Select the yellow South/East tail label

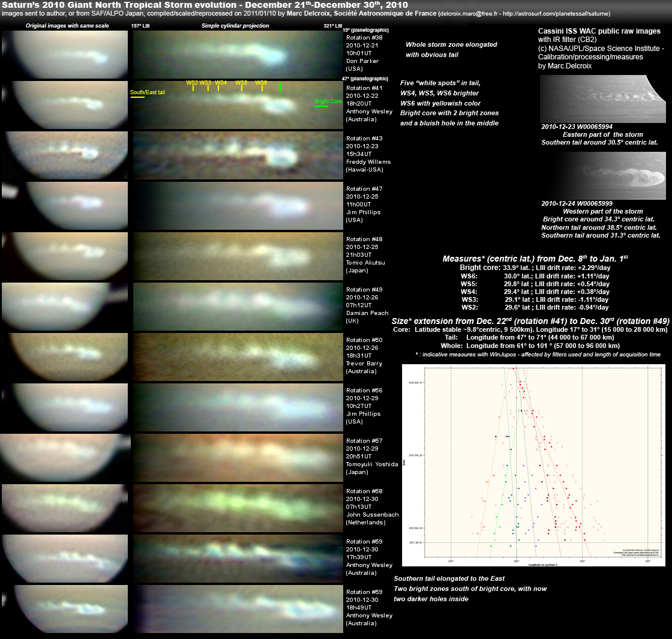point(147,92)
